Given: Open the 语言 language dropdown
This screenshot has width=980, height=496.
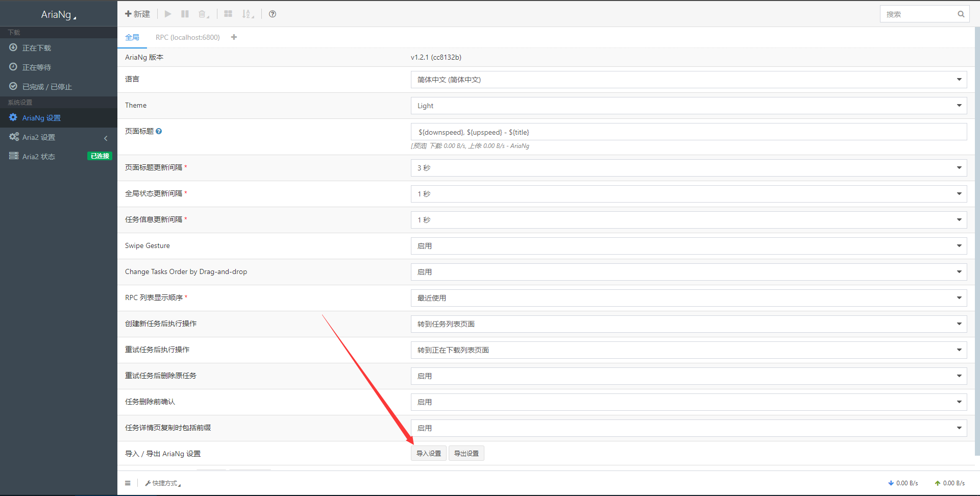Looking at the screenshot, I should tap(689, 80).
